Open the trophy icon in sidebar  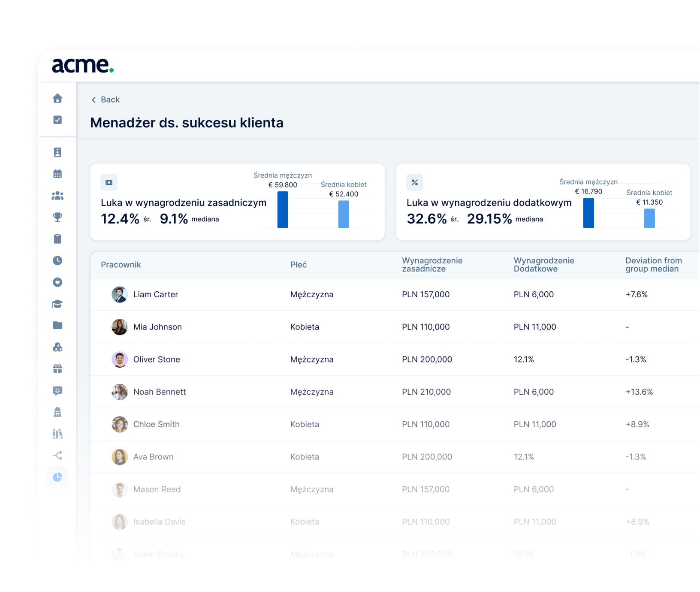point(57,217)
